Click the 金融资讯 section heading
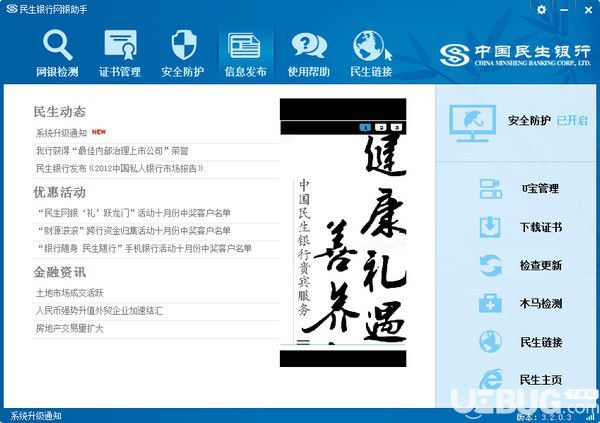 tap(59, 272)
